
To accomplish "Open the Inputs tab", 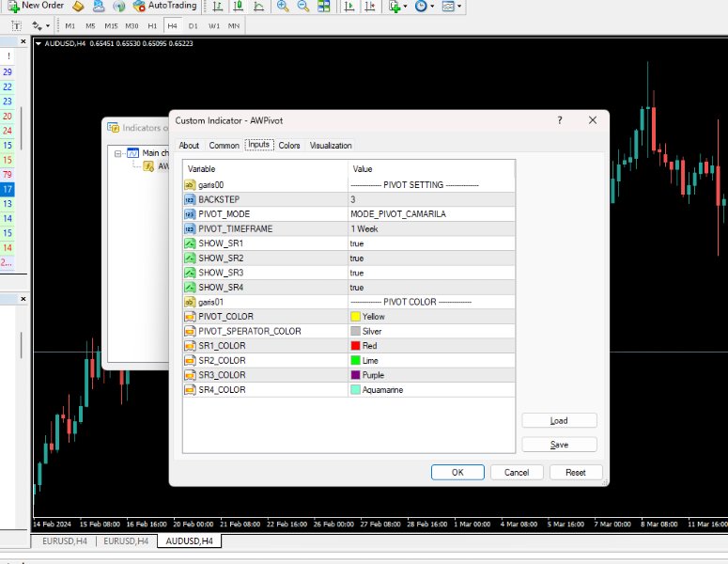I will 258,145.
